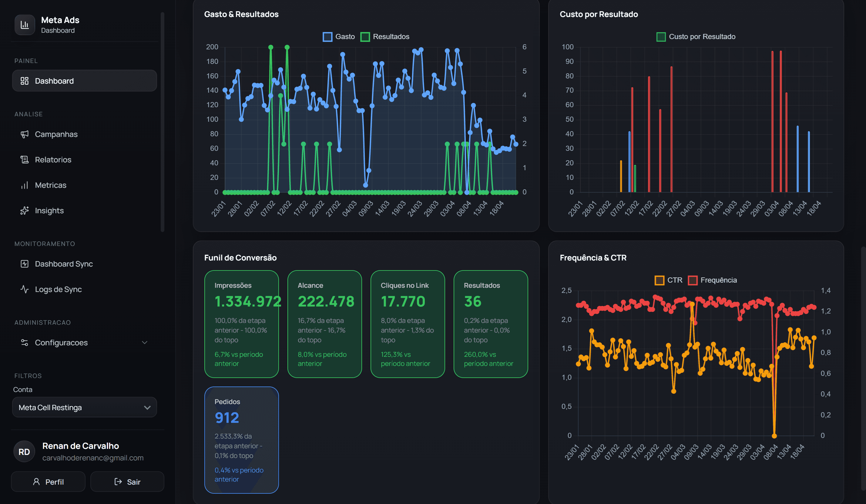This screenshot has height=504, width=866.
Task: Toggle the Gasto series legend
Action: coord(339,37)
